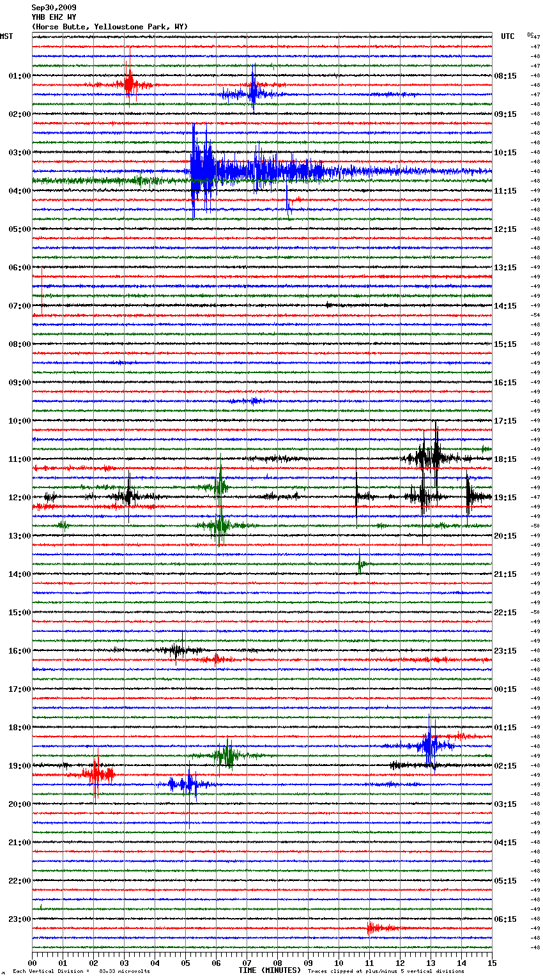Select the 21:00 MST time label
Screen dimensions: 543x980
pos(19,843)
